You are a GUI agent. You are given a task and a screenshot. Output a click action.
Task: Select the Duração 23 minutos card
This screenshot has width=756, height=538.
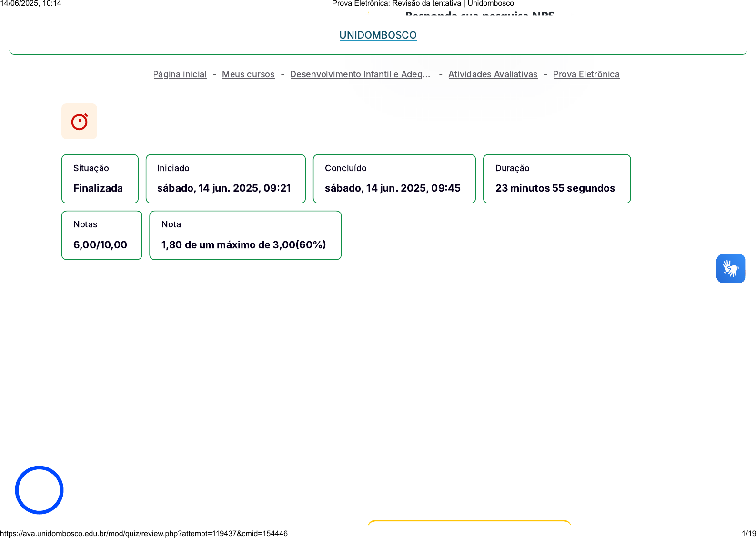tap(556, 179)
